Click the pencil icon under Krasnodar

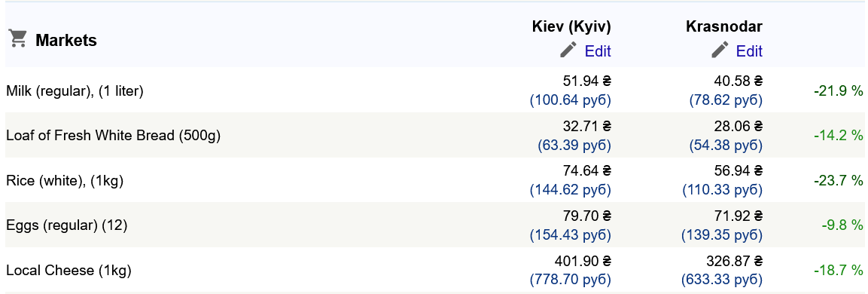click(720, 50)
